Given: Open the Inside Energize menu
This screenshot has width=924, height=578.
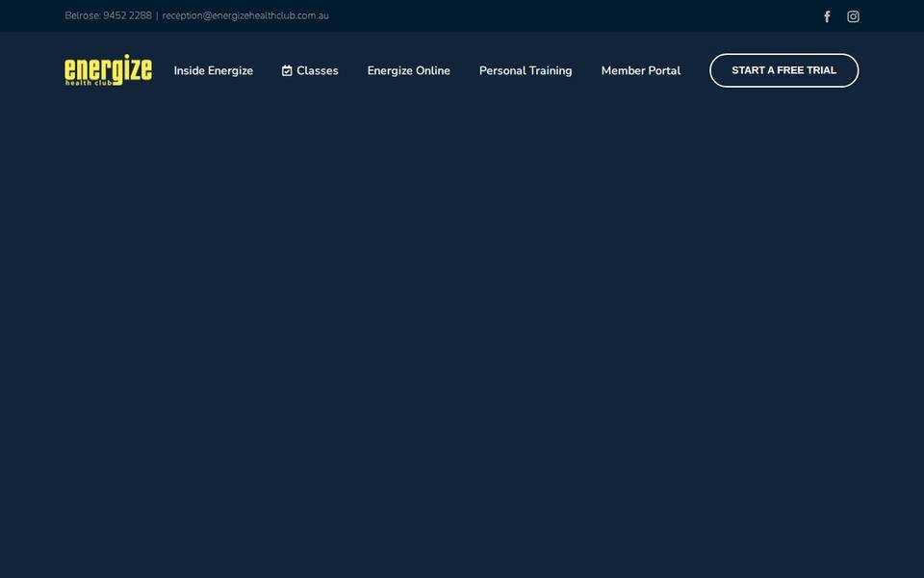Looking at the screenshot, I should click(214, 70).
